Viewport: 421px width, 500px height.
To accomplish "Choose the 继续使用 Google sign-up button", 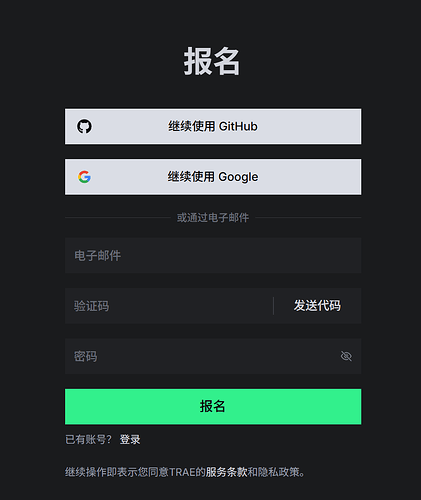I will [x=213, y=177].
